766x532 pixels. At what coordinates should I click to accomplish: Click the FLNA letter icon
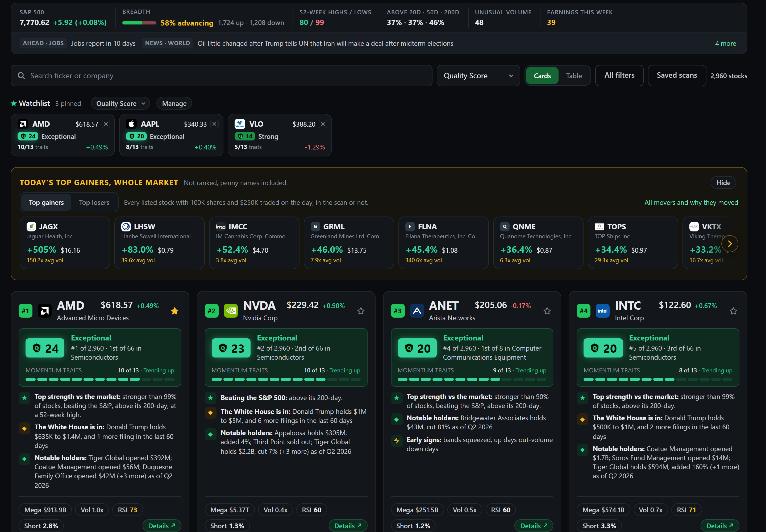coord(410,227)
